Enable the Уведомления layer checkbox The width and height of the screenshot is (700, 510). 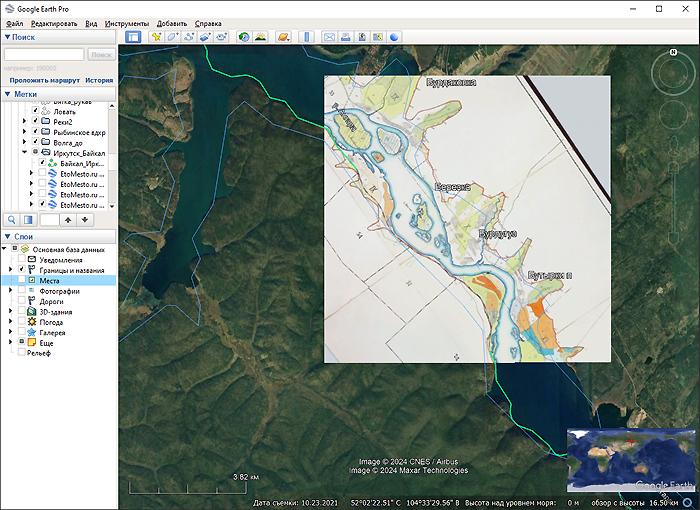tap(21, 259)
